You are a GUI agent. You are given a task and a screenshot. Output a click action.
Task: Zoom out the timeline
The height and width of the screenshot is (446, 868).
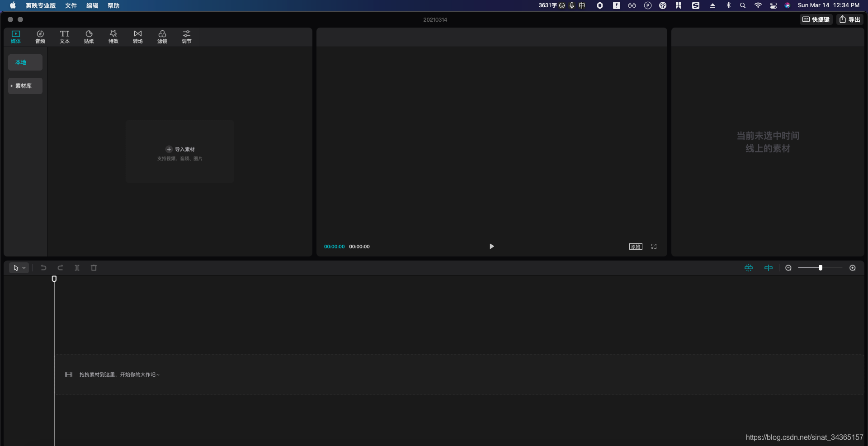[788, 268]
